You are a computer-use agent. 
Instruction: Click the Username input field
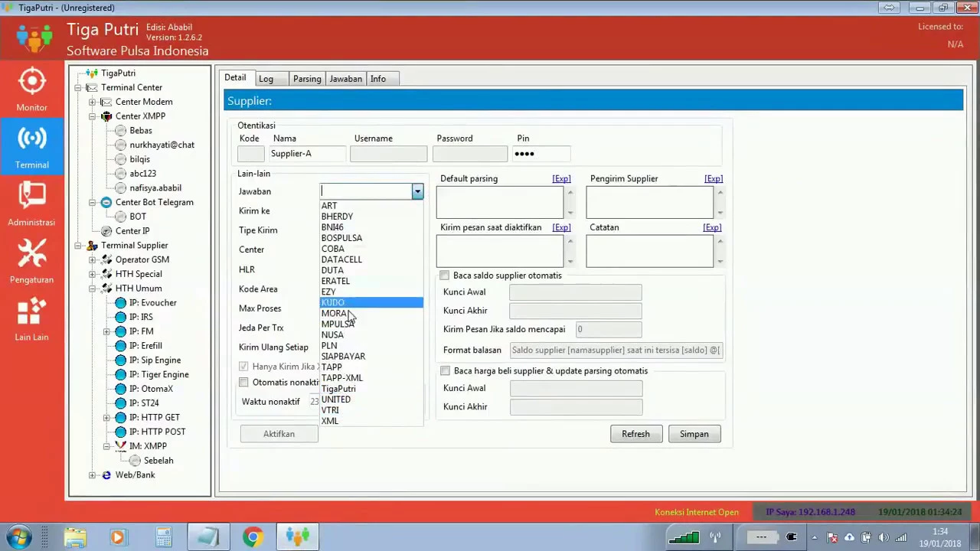388,154
